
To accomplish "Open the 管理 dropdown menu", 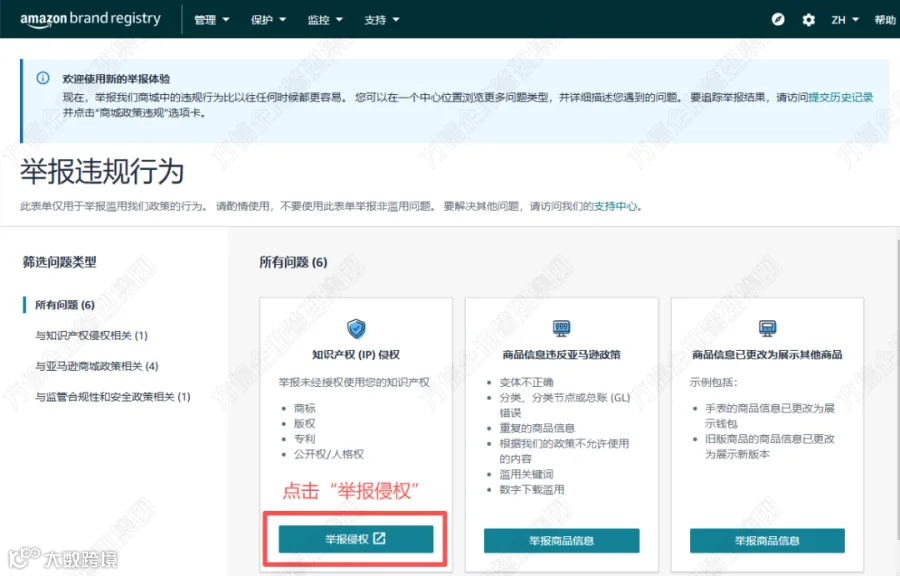I will 211,20.
